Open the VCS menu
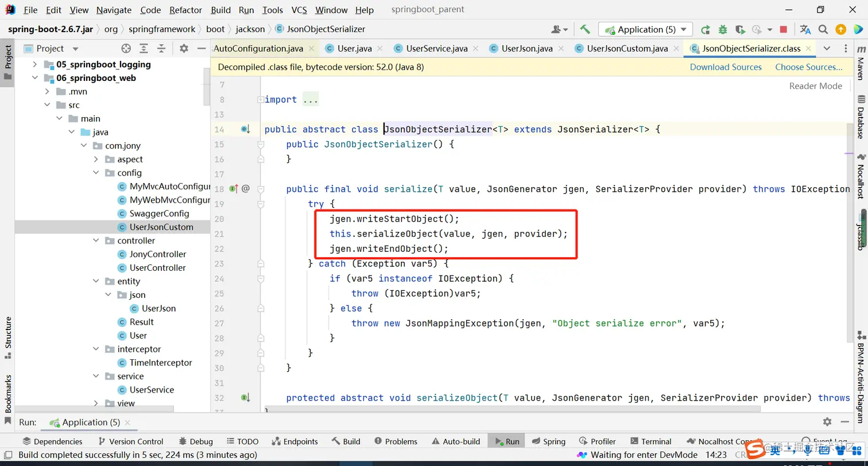 (x=299, y=10)
